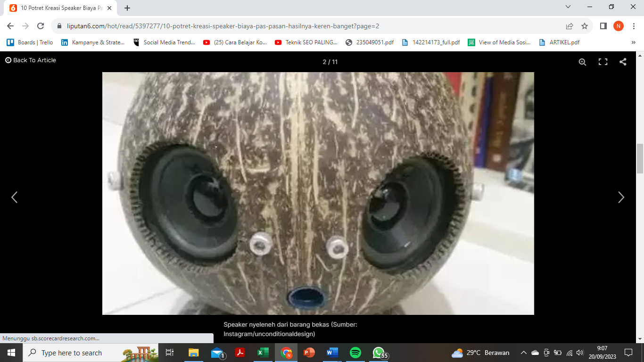Click Back To Article link
Screen dimensions: 644x362
pos(31,60)
